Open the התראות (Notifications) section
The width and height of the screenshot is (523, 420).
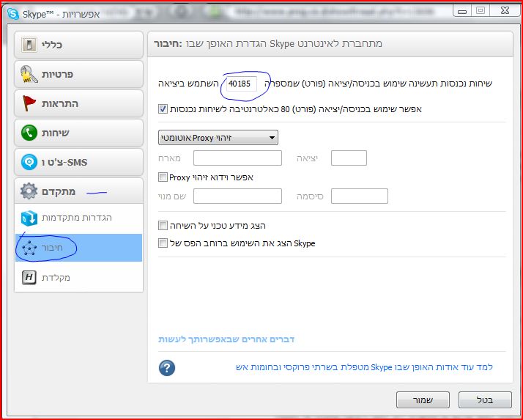point(78,103)
